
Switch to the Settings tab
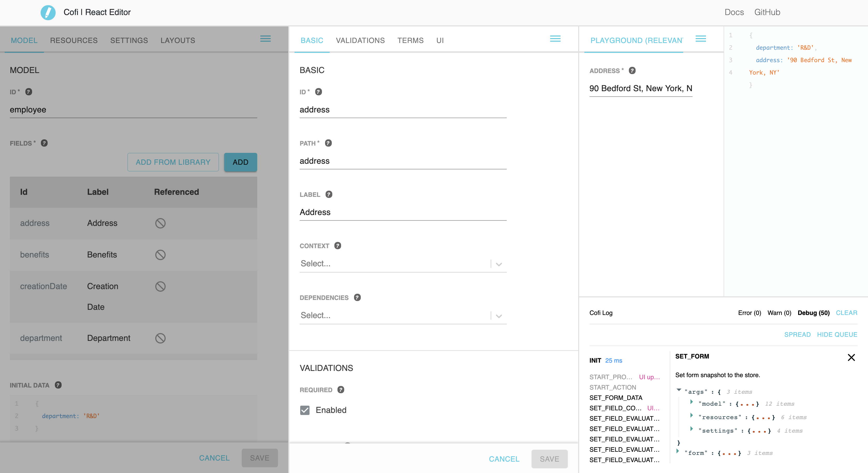click(x=129, y=40)
